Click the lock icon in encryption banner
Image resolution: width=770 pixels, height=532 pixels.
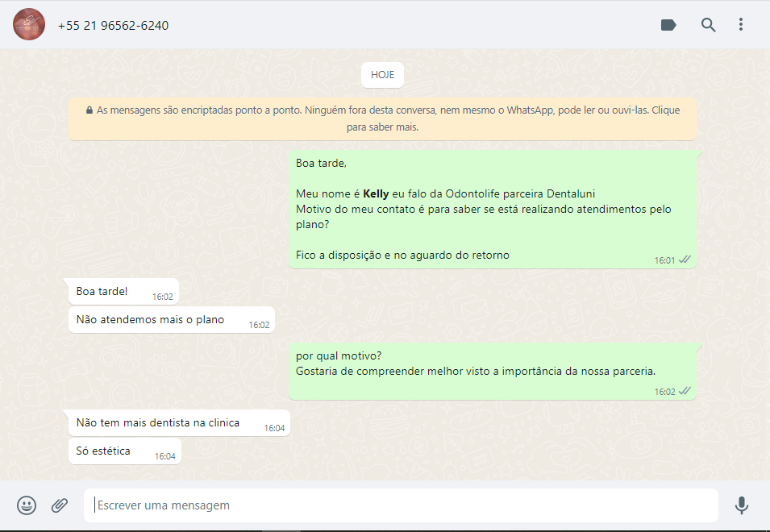pos(89,110)
